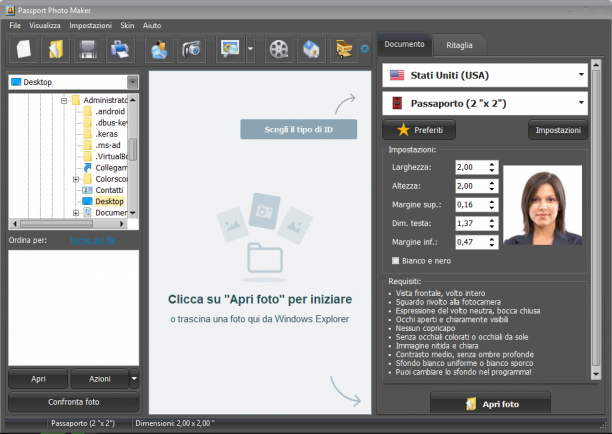Open the Impostazioni menu
This screenshot has height=434, width=612.
[x=90, y=25]
